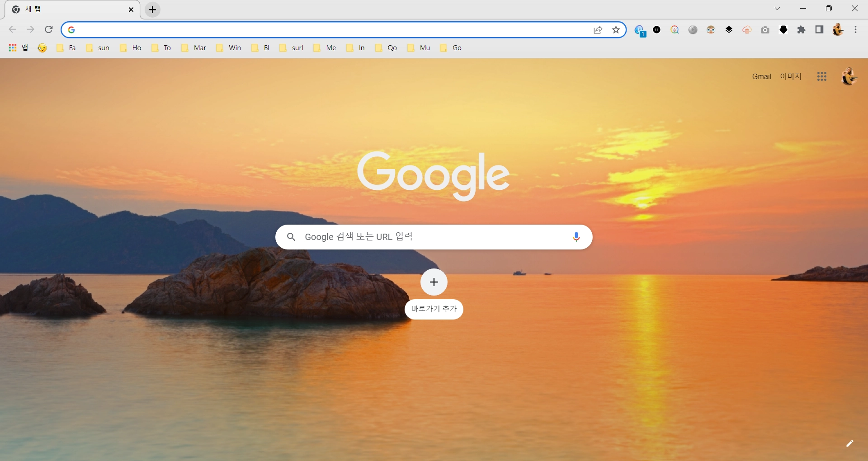Close the 새 탭 tab
Image resolution: width=868 pixels, height=461 pixels.
point(131,9)
